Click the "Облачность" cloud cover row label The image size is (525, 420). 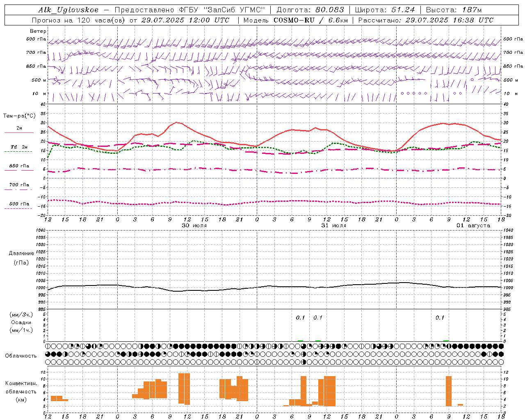click(21, 356)
